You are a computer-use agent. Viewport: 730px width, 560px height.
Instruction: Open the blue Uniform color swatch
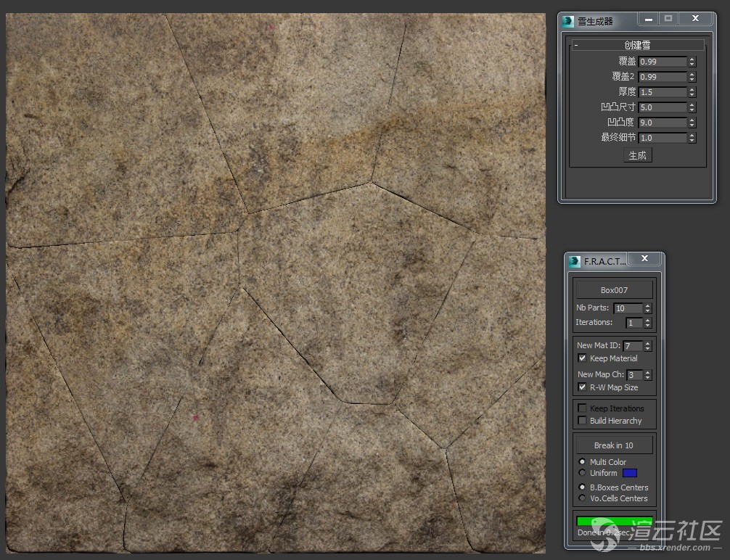[629, 473]
